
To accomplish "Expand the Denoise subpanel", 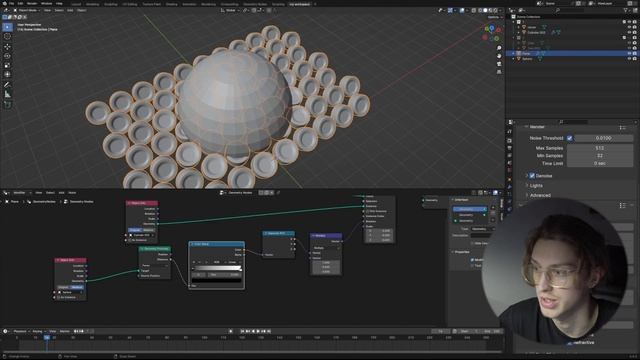I will [x=527, y=176].
